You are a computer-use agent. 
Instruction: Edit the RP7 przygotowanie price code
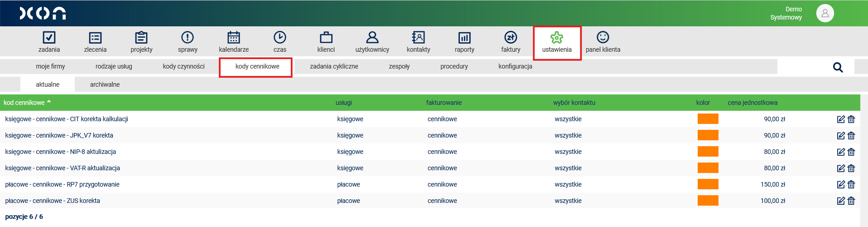841,184
